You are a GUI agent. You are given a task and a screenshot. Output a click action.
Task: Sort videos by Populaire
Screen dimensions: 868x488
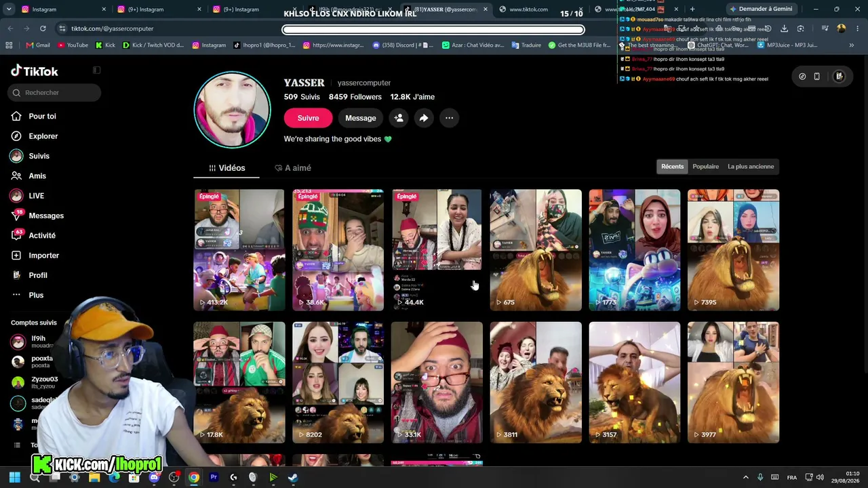(x=706, y=167)
